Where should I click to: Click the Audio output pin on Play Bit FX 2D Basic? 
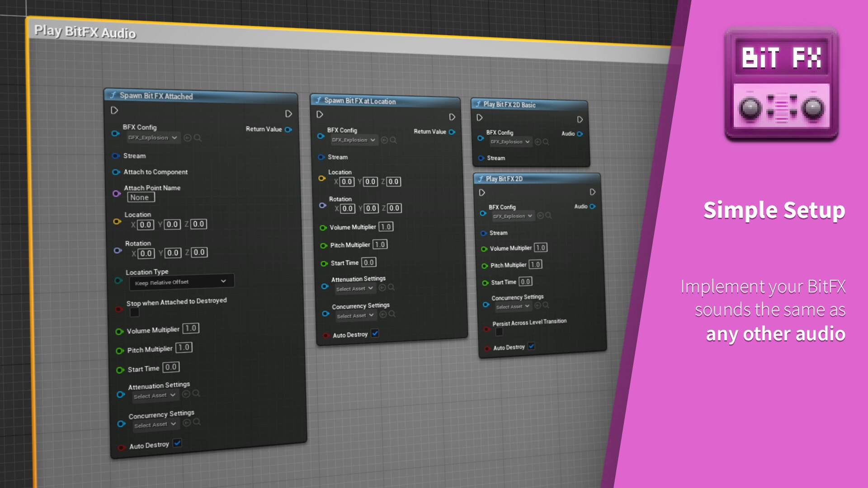pyautogui.click(x=580, y=134)
